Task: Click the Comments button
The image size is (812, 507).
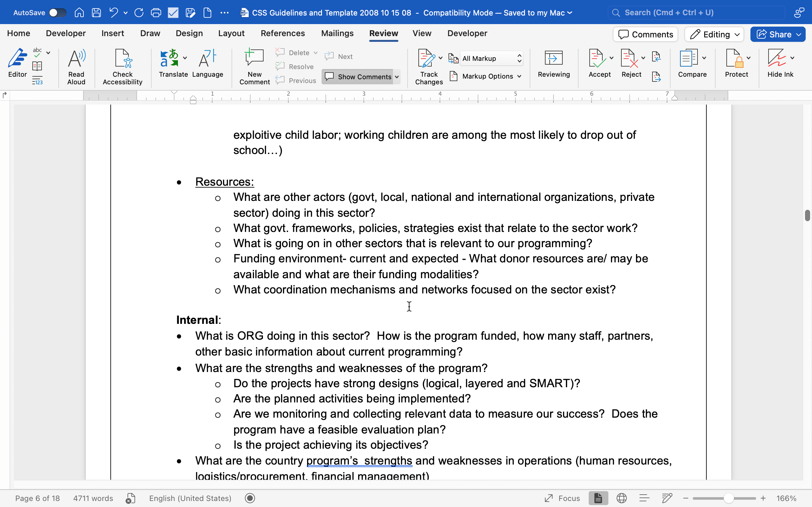Action: tap(645, 34)
